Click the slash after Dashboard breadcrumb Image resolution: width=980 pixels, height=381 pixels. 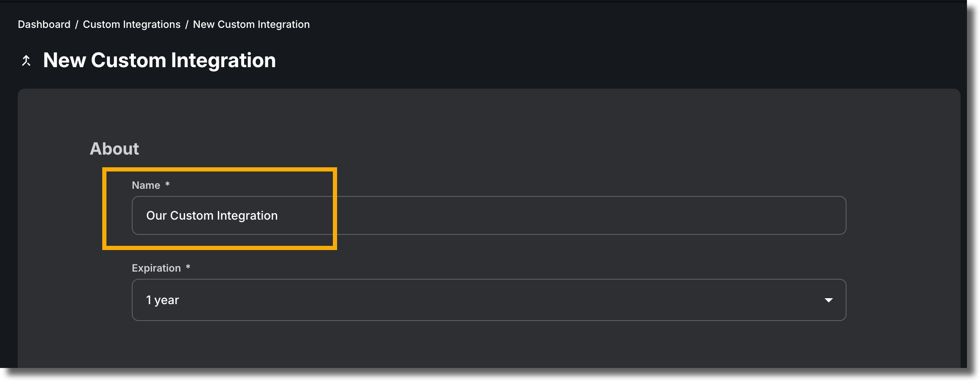click(x=76, y=24)
